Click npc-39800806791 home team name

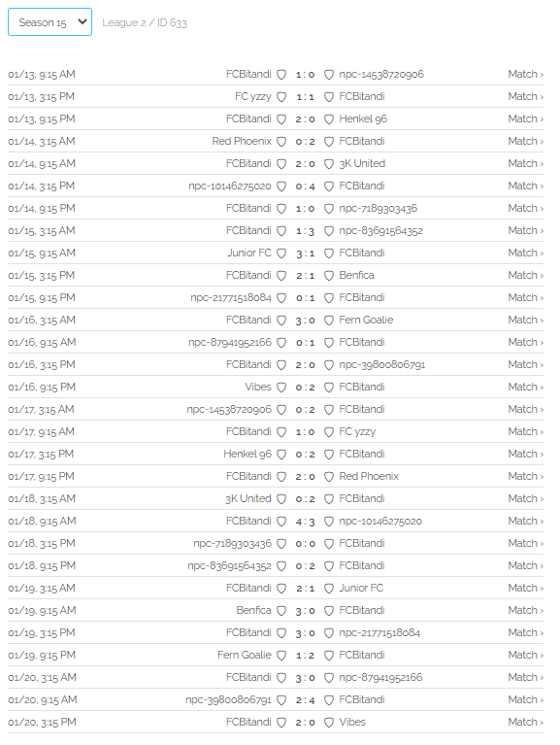click(x=228, y=699)
